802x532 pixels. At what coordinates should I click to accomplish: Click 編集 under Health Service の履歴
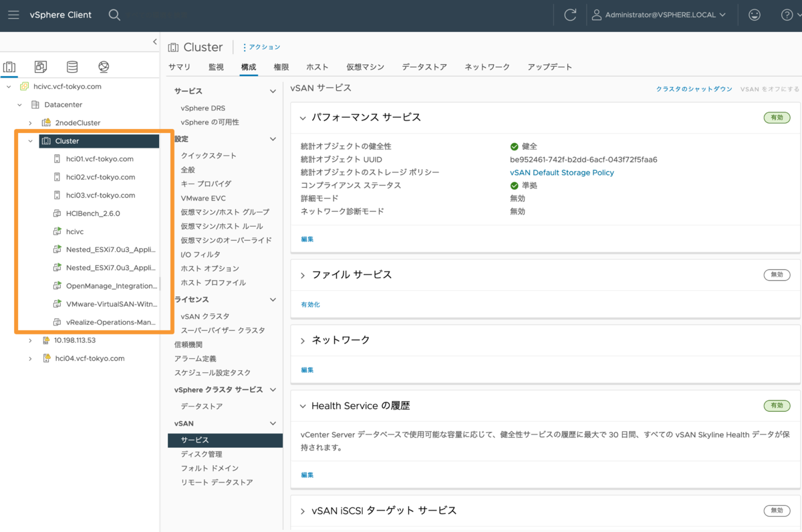click(x=307, y=475)
